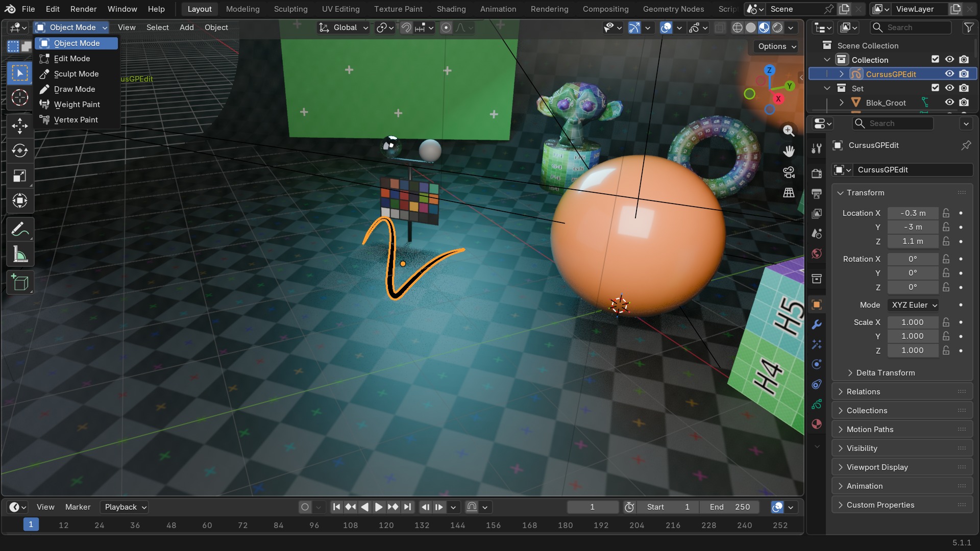The image size is (980, 551).
Task: Select the Measure tool
Action: [x=20, y=255]
